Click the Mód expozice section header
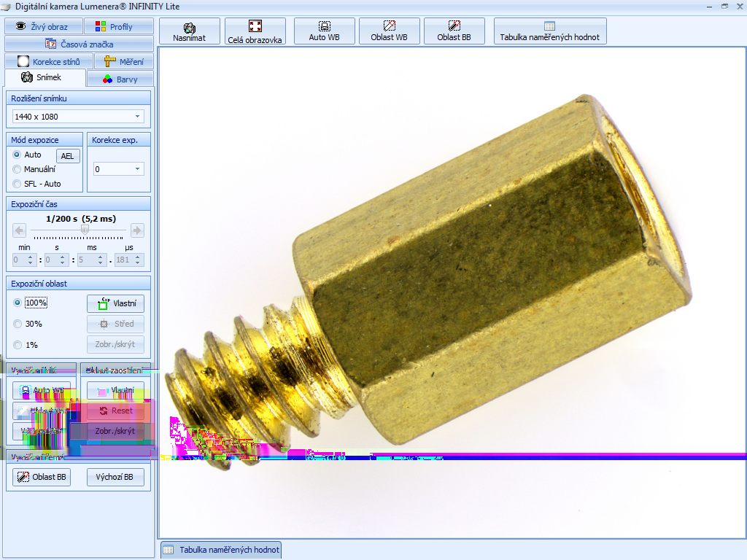 [x=44, y=139]
